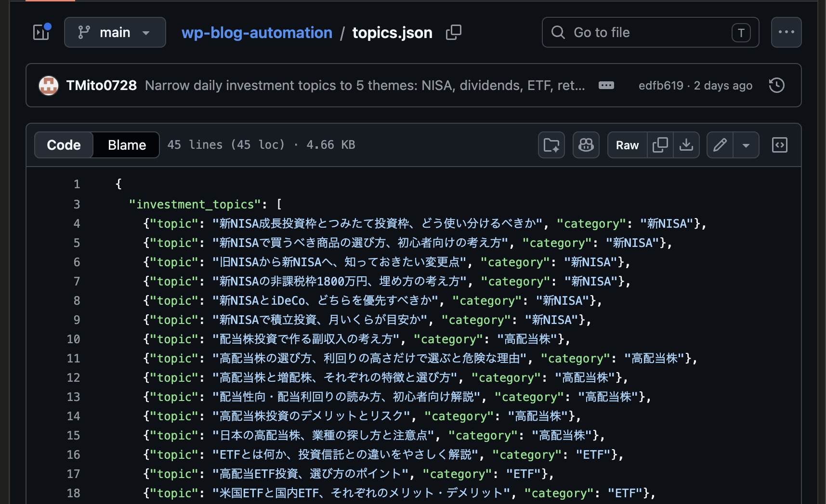Open the file in Copilot workspace folder icon
The width and height of the screenshot is (826, 504).
coord(551,145)
